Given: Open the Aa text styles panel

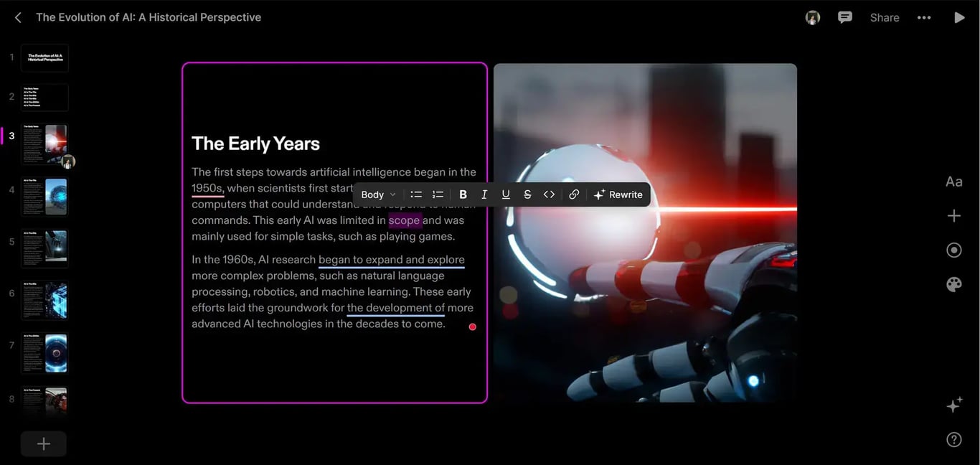Looking at the screenshot, I should (x=953, y=182).
